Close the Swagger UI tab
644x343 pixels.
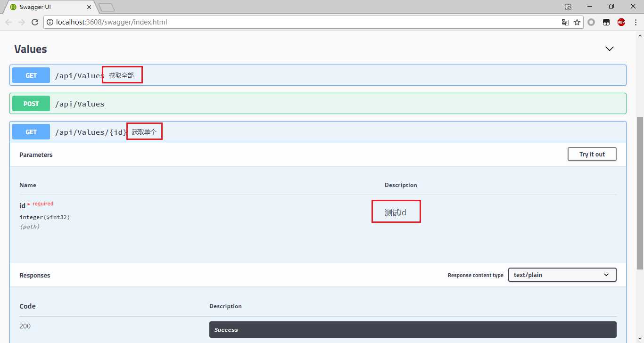(88, 7)
